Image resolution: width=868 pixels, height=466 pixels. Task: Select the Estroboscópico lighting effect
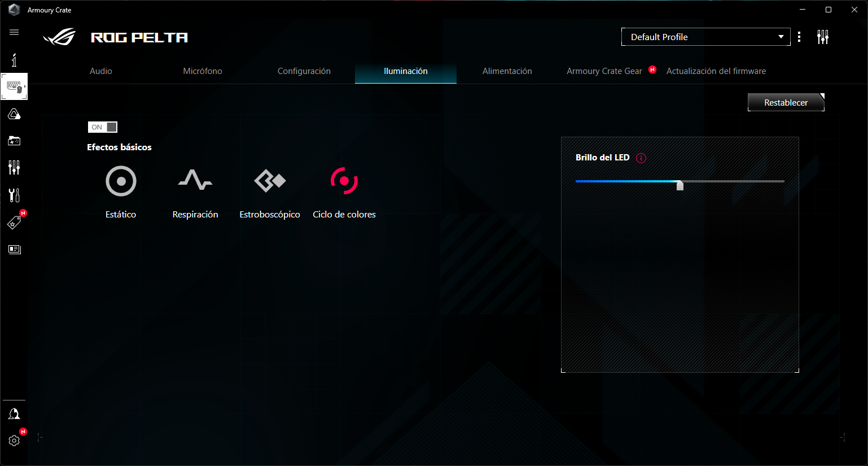click(x=270, y=192)
